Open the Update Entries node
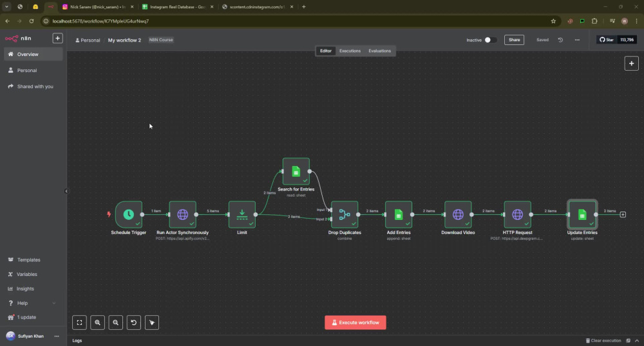 pyautogui.click(x=582, y=214)
